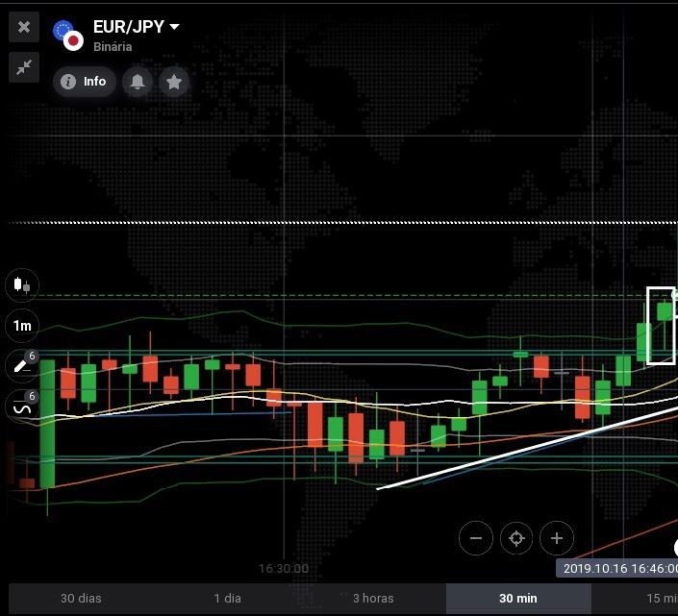Screen dimensions: 678x616
Task: Set a price alert with the bell icon
Action: pos(138,82)
